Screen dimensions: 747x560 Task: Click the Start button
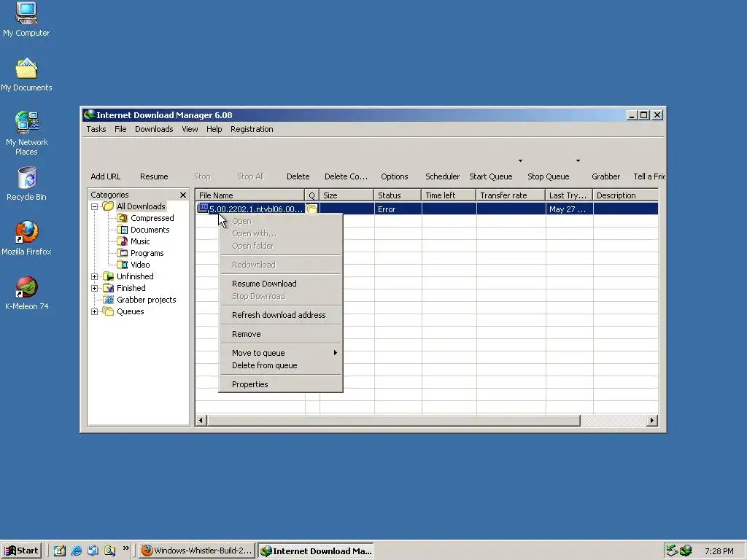pos(21,551)
